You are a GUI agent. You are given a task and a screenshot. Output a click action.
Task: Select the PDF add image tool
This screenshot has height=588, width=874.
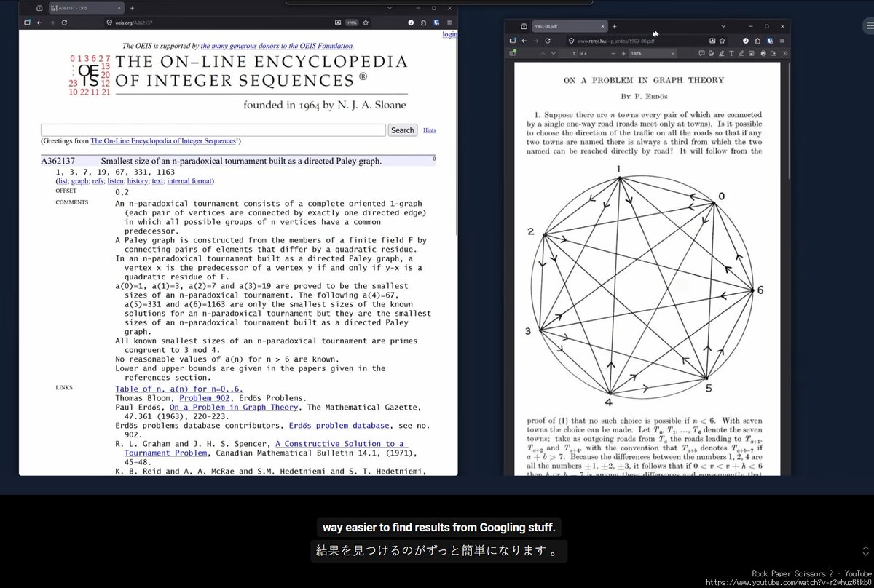(752, 53)
